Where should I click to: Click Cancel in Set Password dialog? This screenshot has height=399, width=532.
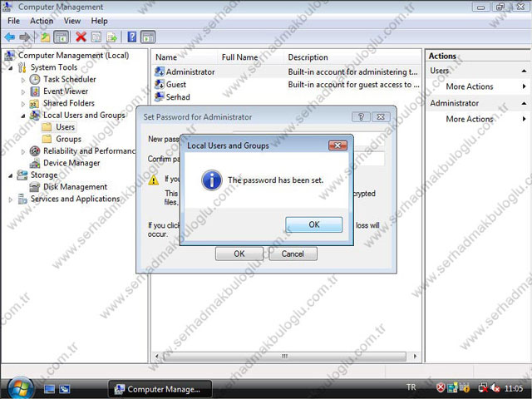(293, 254)
